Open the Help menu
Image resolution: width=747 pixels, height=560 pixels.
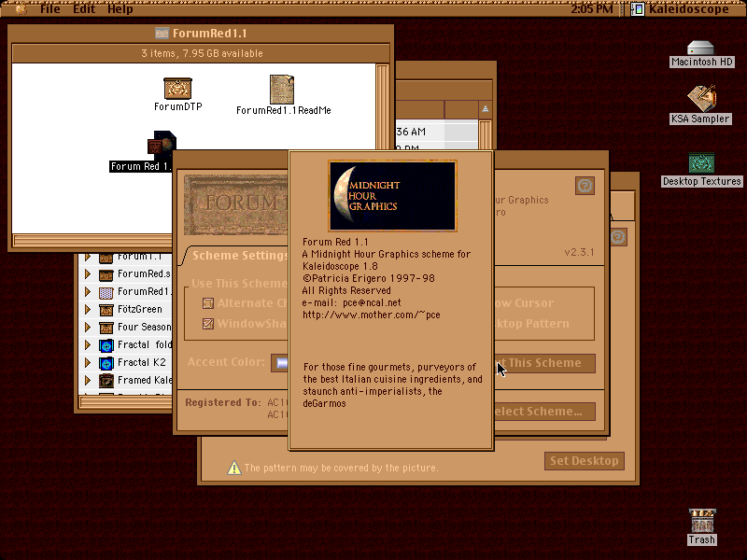[x=120, y=8]
